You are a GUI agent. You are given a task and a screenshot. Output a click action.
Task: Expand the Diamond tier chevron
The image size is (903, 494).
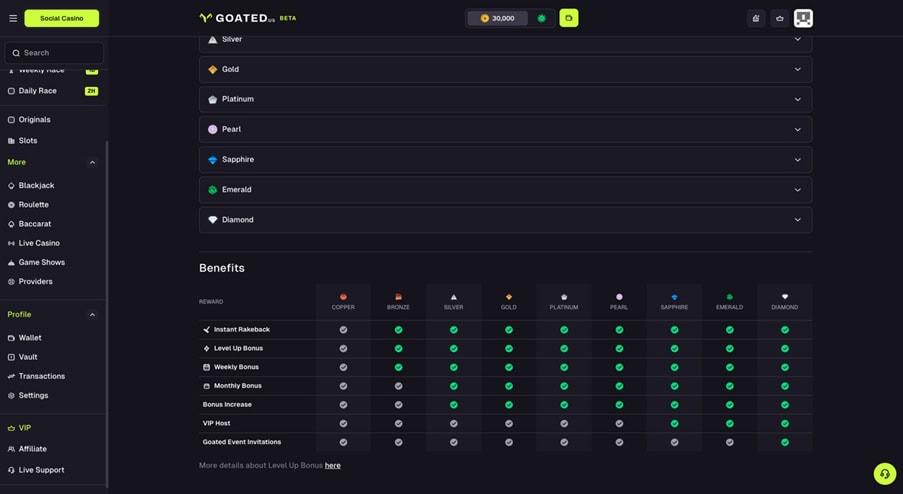coord(798,220)
